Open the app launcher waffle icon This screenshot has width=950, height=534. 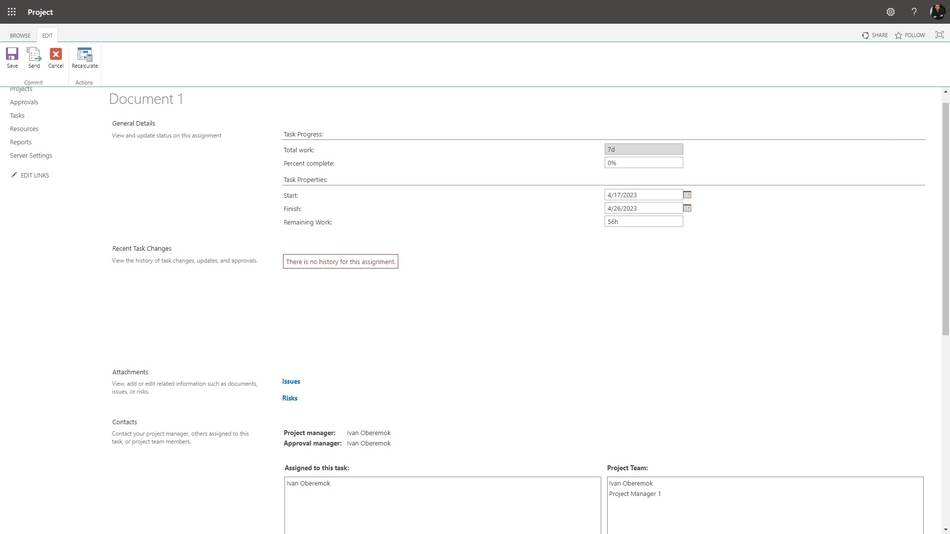pyautogui.click(x=12, y=12)
